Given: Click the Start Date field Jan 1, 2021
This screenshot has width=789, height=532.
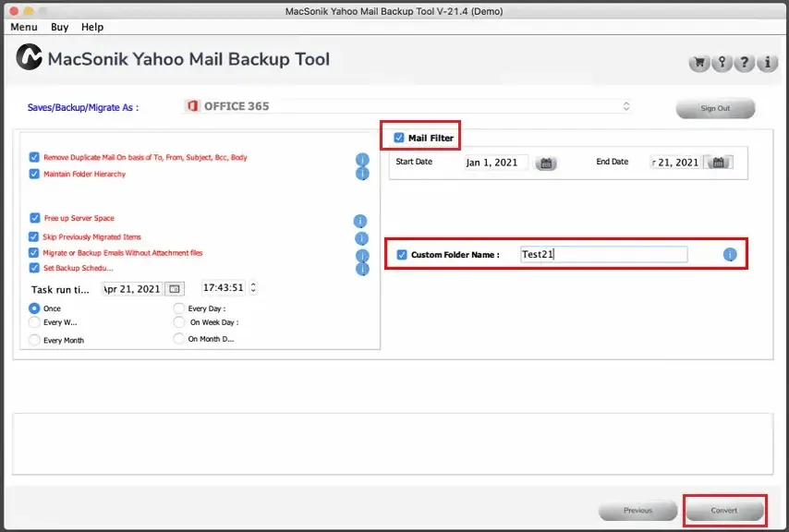Looking at the screenshot, I should (x=496, y=163).
